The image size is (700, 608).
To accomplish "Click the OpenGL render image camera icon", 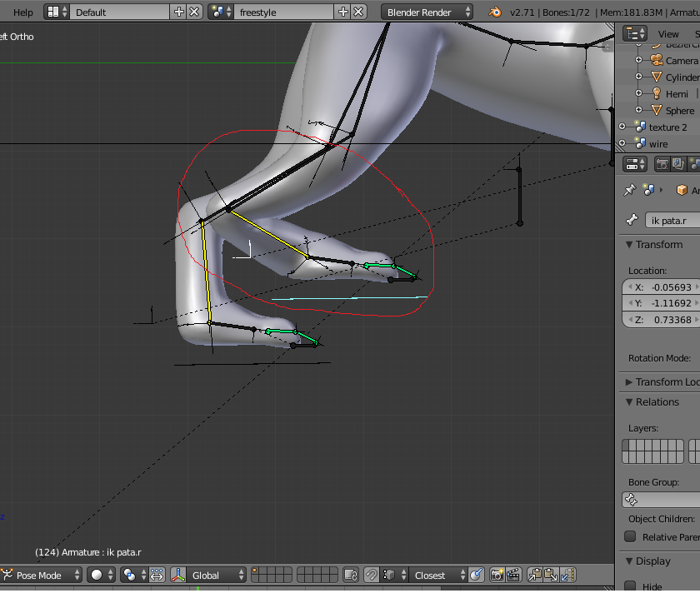I will pyautogui.click(x=497, y=576).
